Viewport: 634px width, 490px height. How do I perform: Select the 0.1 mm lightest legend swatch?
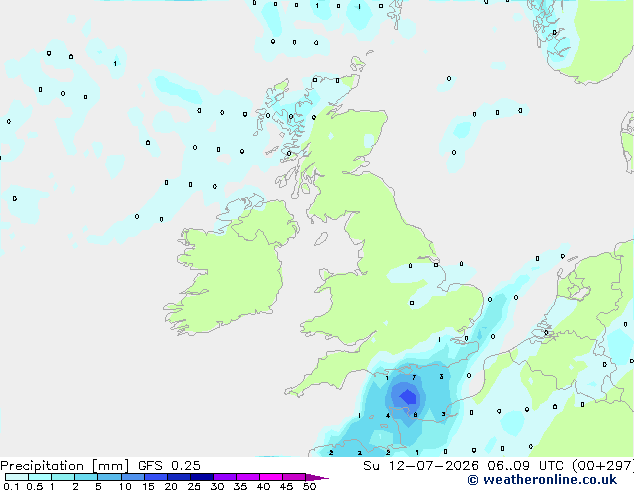17,477
